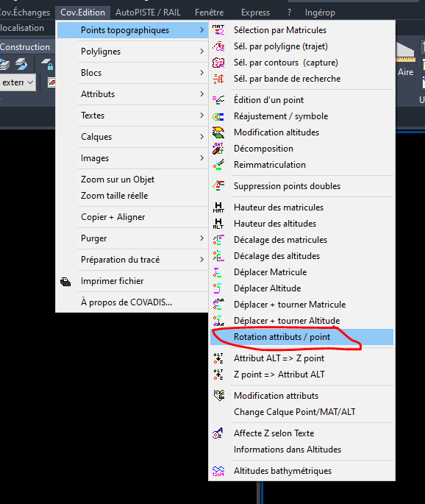The width and height of the screenshot is (425, 504).
Task: Expand the Préparation du tracé submenu arrow
Action: coord(201,260)
